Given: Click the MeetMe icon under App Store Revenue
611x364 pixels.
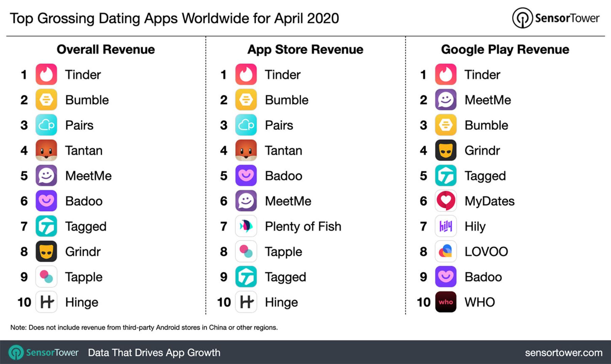Looking at the screenshot, I should (x=246, y=201).
